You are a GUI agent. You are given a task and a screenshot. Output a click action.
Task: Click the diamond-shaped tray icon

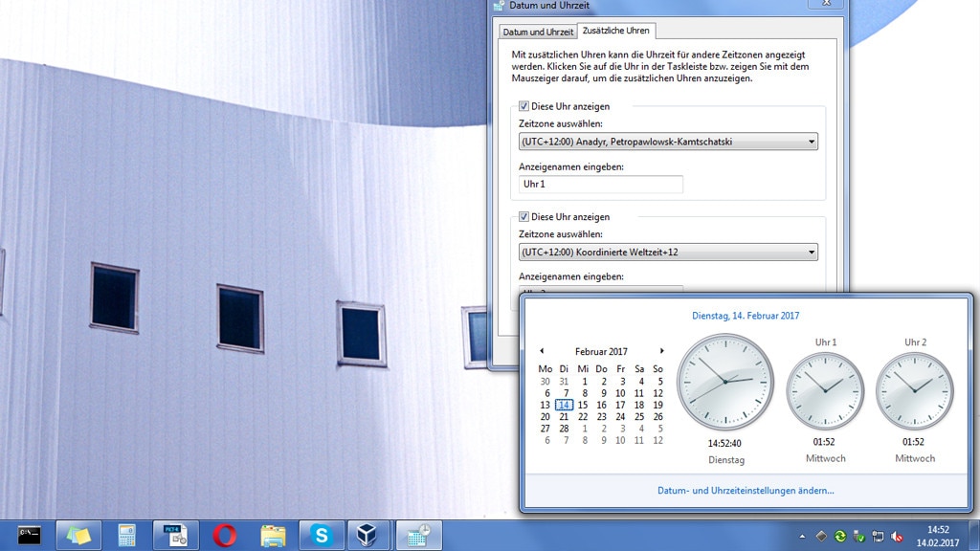(x=821, y=536)
